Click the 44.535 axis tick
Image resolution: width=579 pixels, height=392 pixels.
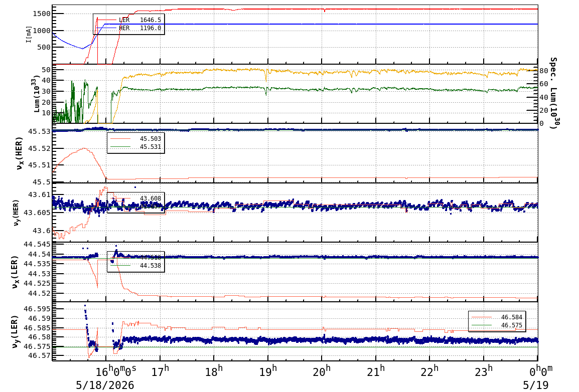pyautogui.click(x=37, y=264)
